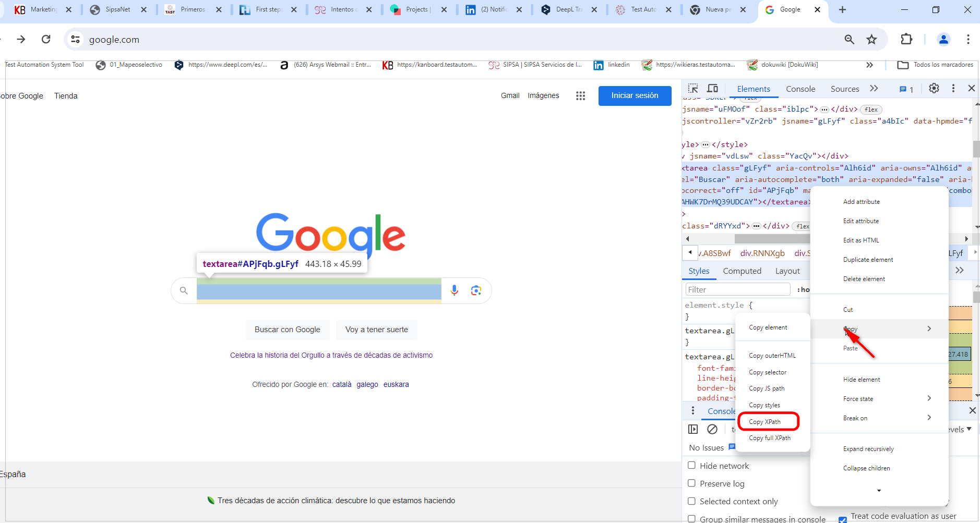Show more DevTools tabs chevron
The height and width of the screenshot is (523, 980).
[x=874, y=89]
